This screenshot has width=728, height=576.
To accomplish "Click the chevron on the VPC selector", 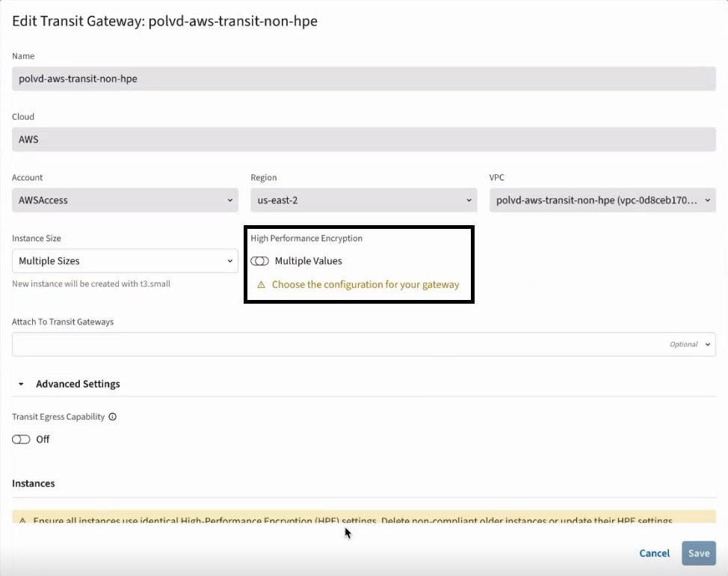I will click(708, 200).
